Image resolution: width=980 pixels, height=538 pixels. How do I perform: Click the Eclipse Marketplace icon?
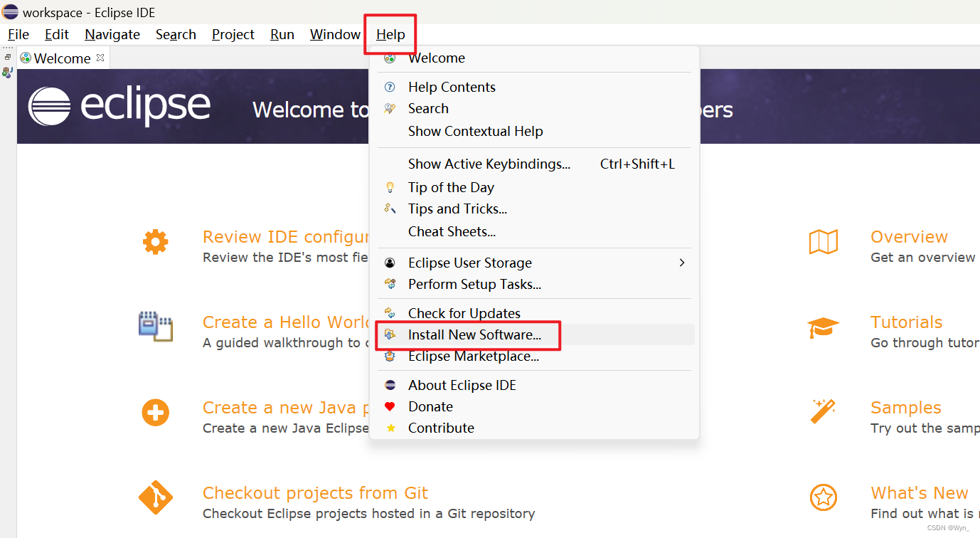tap(390, 356)
